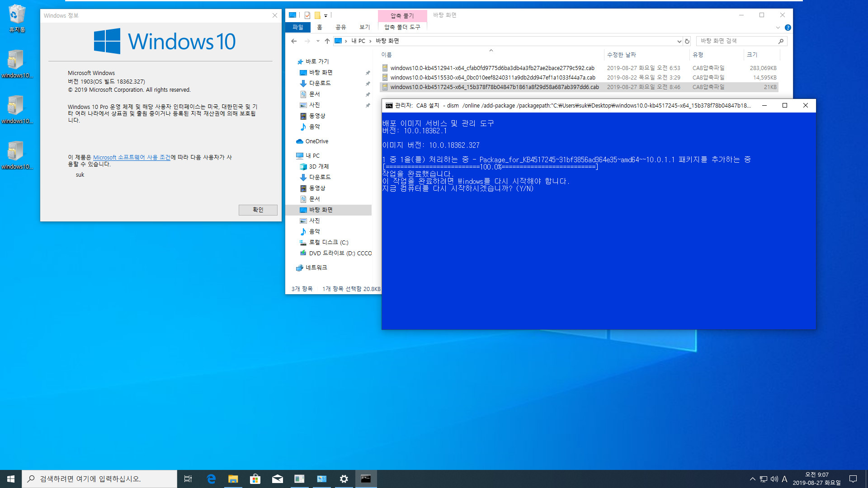
Task: Open 동영상 under 내 PC
Action: point(317,188)
